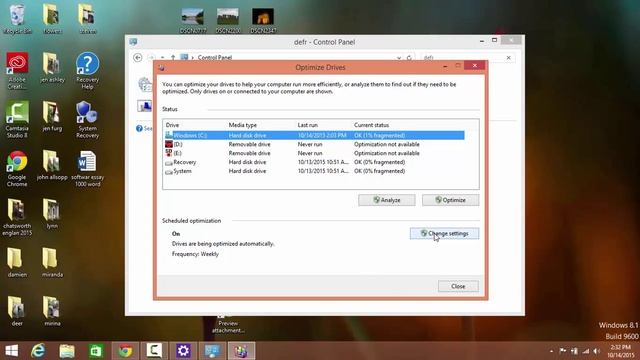Click the taskbar clock showing 2:32 PM
Screen dimensions: 640x360
pos(620,351)
